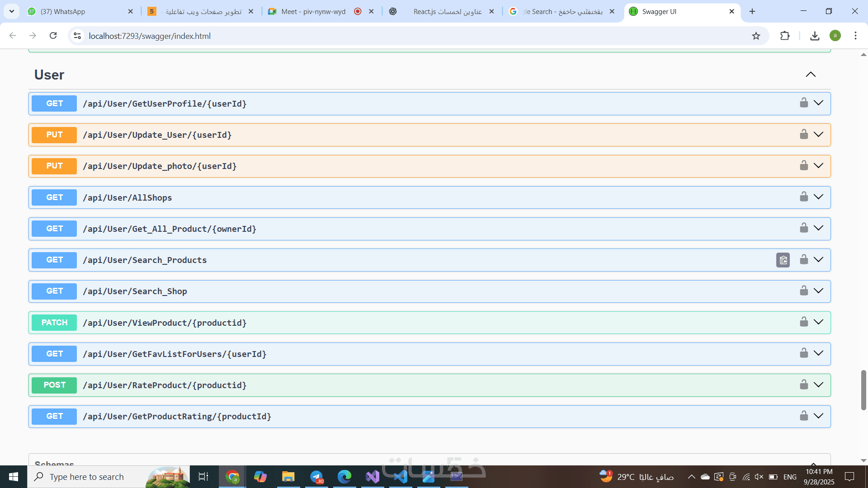
Task: Open Visual Studio from the taskbar
Action: click(x=373, y=477)
